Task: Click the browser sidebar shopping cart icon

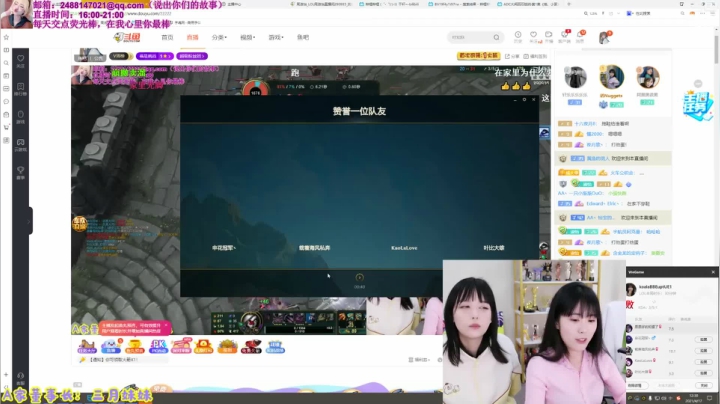Action: pyautogui.click(x=6, y=127)
